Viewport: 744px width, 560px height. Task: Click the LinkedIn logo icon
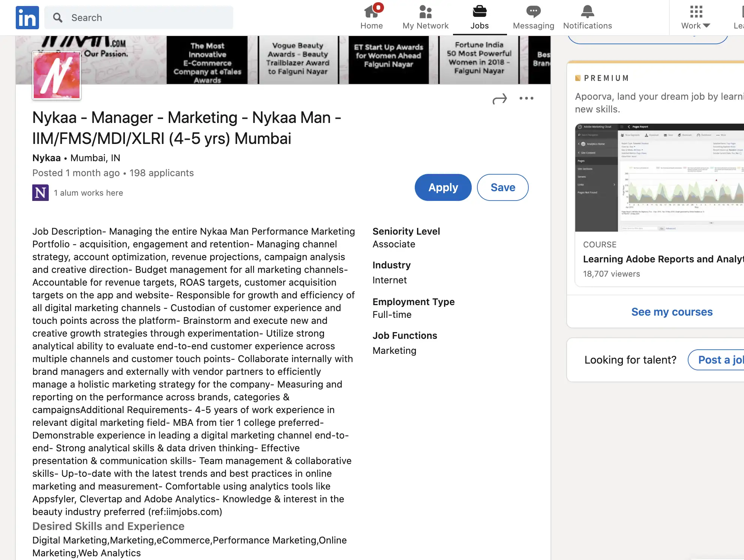[27, 18]
